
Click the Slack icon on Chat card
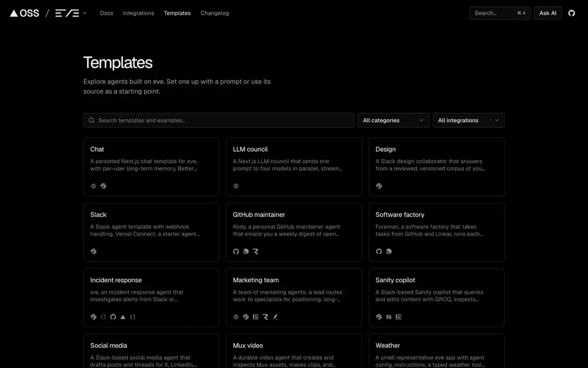[x=103, y=186]
